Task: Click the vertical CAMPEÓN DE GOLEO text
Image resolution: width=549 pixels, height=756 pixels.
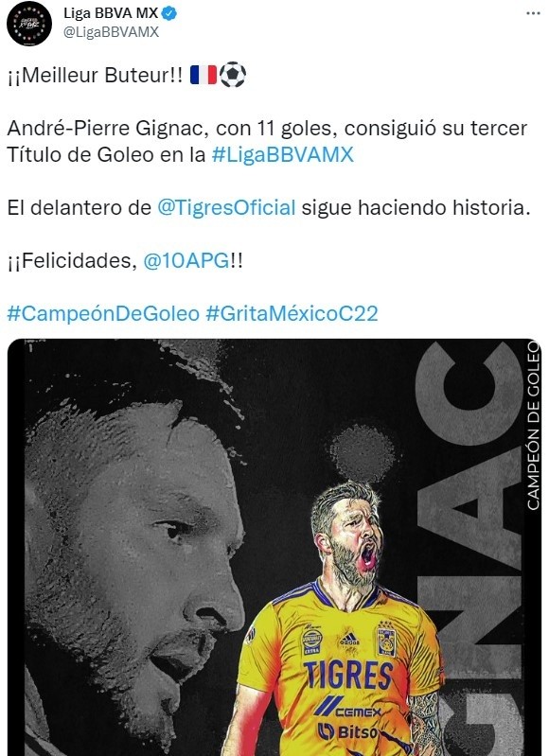Action: click(533, 425)
